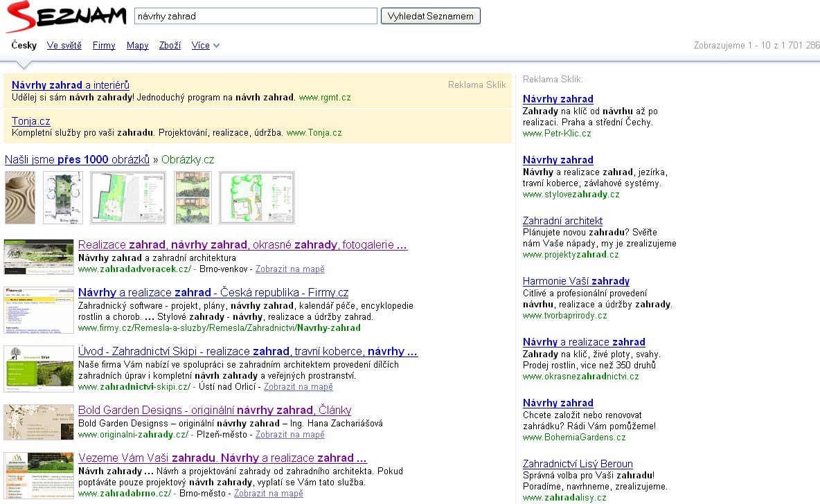The width and height of the screenshot is (820, 504).
Task: Click the Zahradnictví Skipi site preview thumbnail
Action: pos(39,368)
